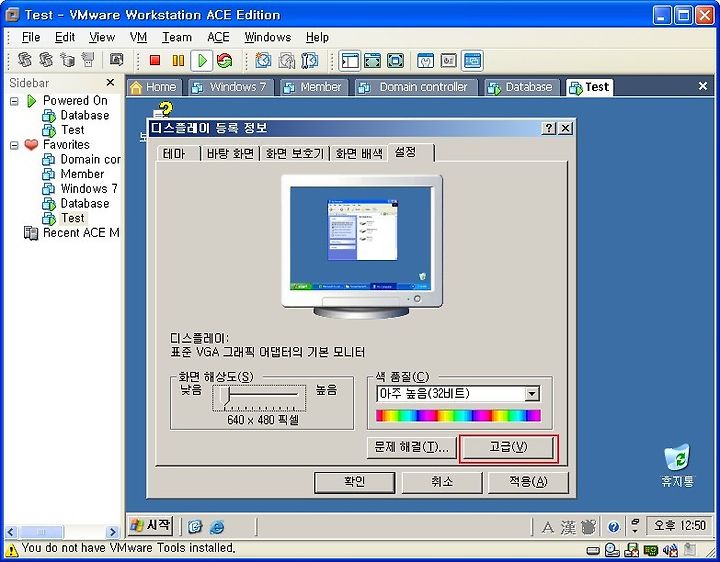Click the Console view toolbar icon
Screen dimensions: 720x562
(x=472, y=60)
